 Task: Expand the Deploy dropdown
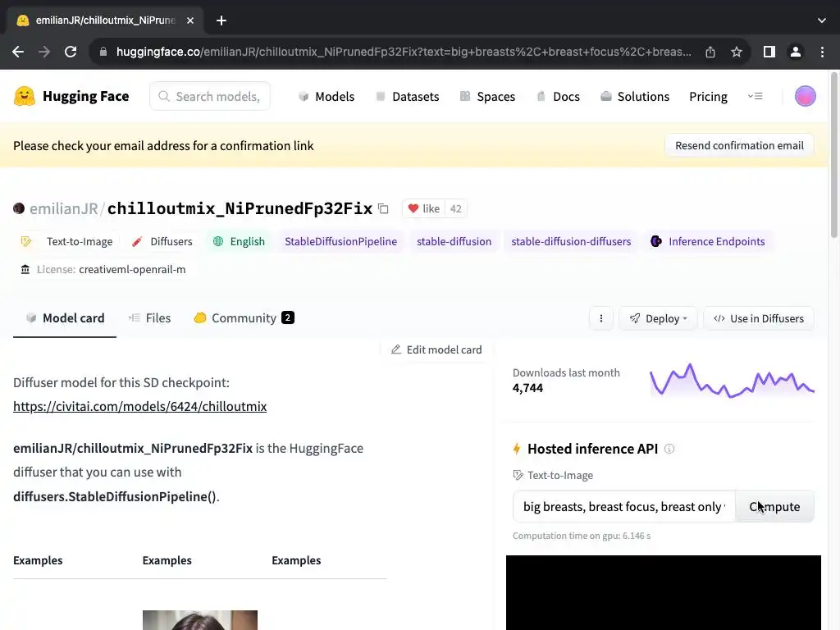659,319
